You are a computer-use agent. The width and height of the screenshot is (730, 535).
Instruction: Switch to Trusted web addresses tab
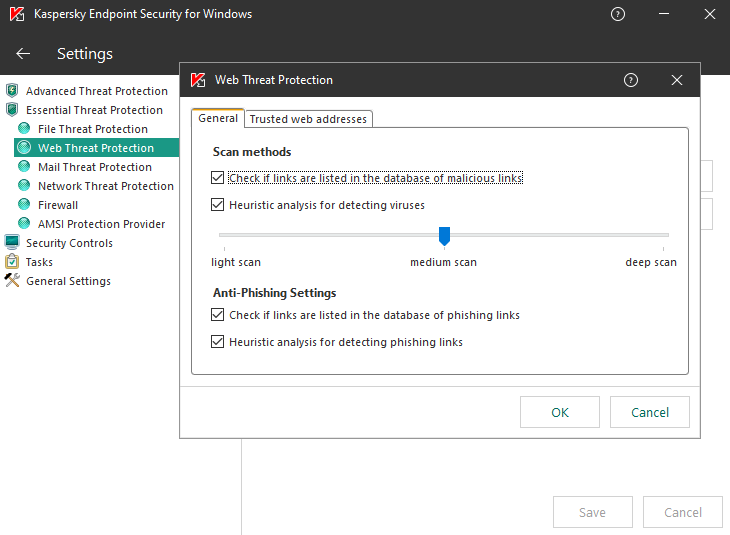point(308,119)
